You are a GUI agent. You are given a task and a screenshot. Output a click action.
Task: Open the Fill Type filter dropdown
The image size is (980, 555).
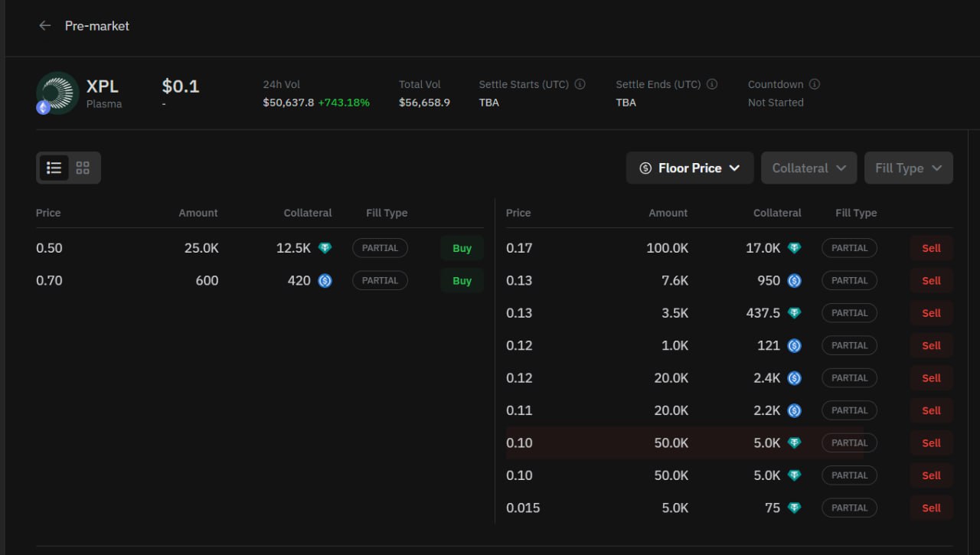pos(909,168)
